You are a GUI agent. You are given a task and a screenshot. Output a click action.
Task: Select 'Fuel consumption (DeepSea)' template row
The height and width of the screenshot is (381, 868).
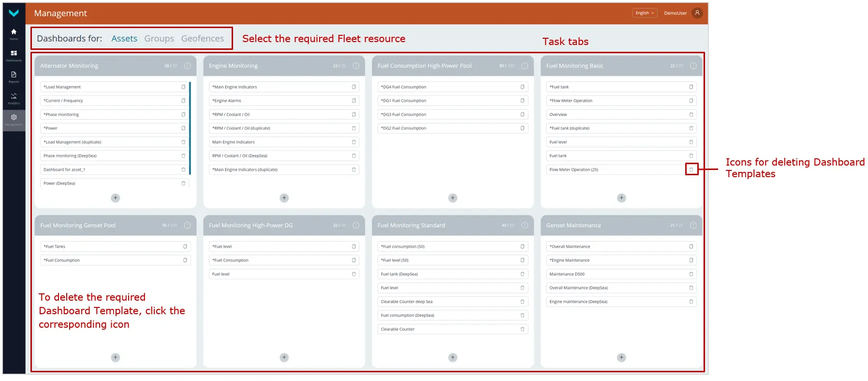click(x=453, y=315)
